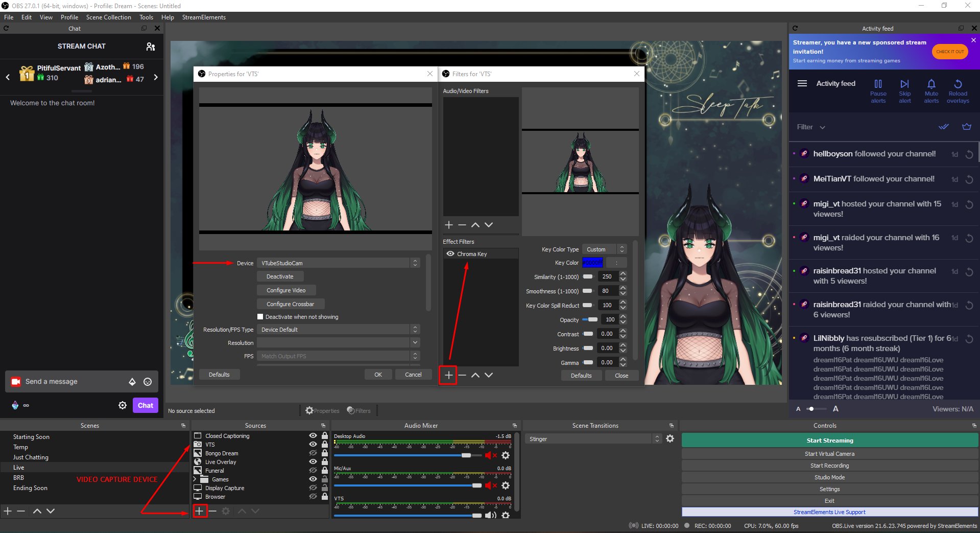Screen dimensions: 980x533
Task: Skip the current alert
Action: pyautogui.click(x=904, y=89)
